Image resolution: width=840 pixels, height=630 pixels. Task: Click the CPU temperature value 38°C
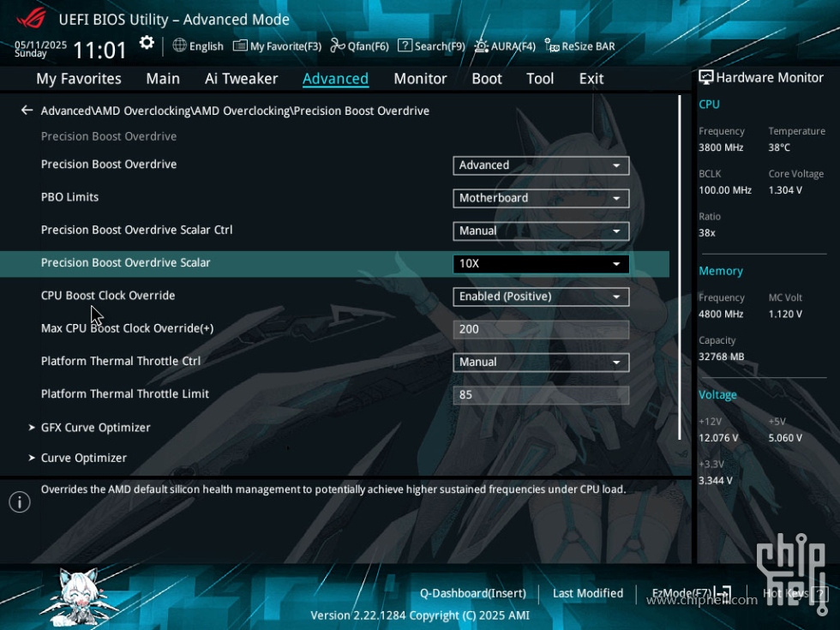click(x=779, y=147)
